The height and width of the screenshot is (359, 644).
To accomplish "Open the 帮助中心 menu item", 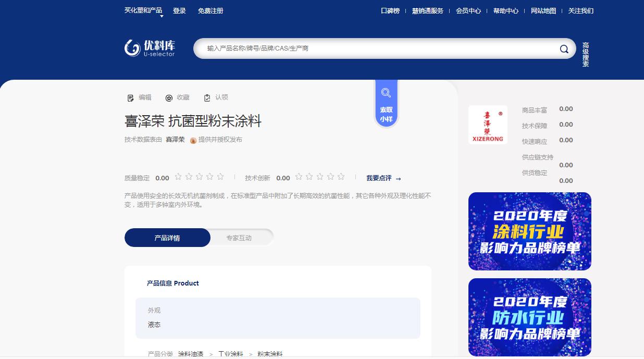I will 506,11.
